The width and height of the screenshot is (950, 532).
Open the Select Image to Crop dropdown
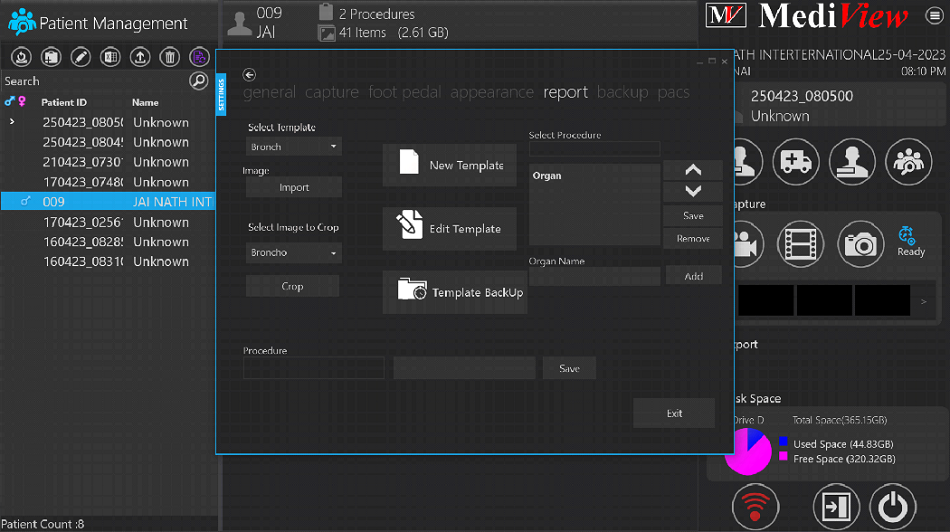(294, 253)
